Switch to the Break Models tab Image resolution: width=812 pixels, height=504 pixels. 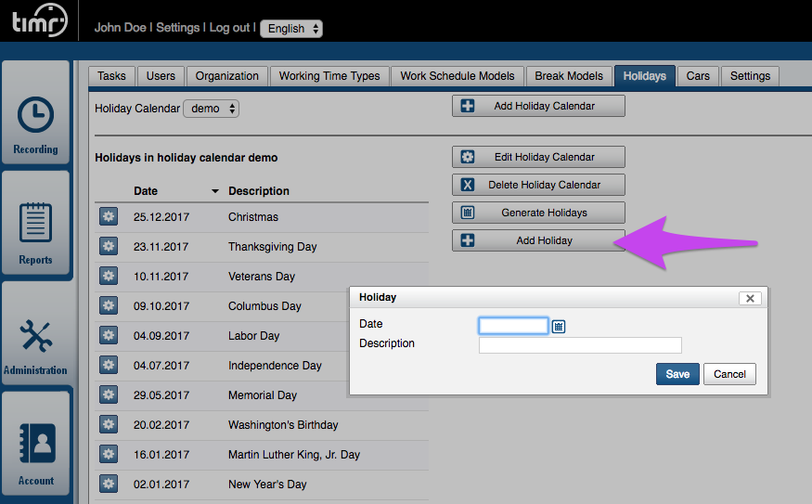[569, 76]
